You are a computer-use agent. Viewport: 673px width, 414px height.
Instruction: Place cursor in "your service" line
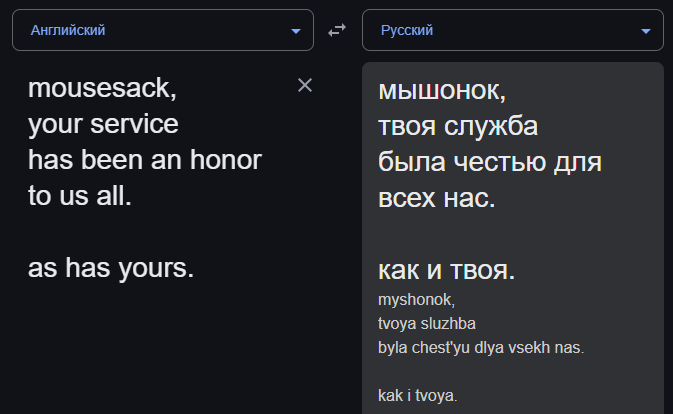103,125
